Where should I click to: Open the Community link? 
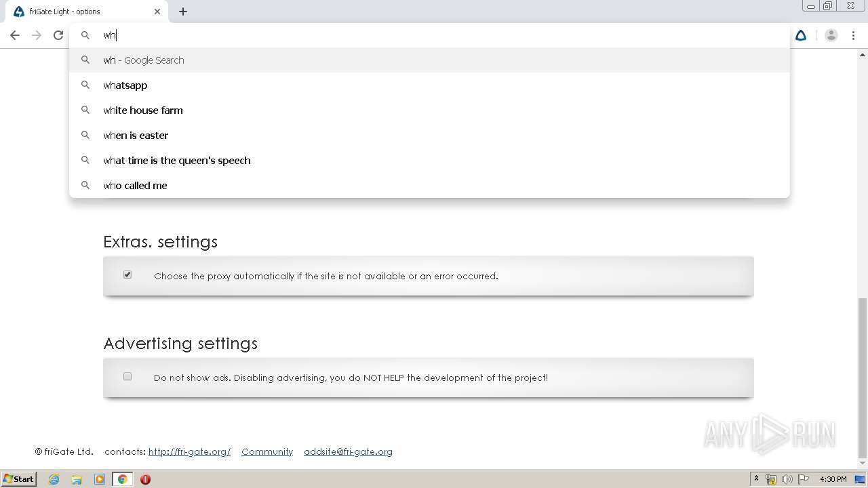click(x=267, y=451)
